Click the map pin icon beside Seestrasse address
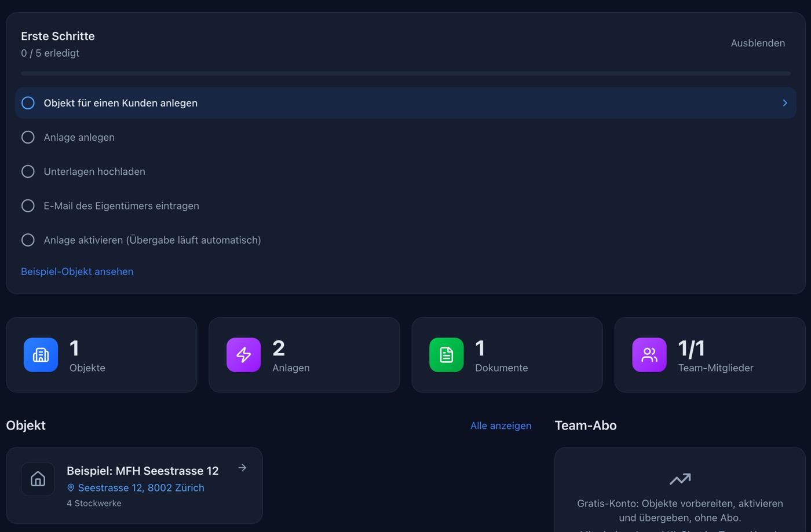The image size is (811, 532). pos(71,488)
